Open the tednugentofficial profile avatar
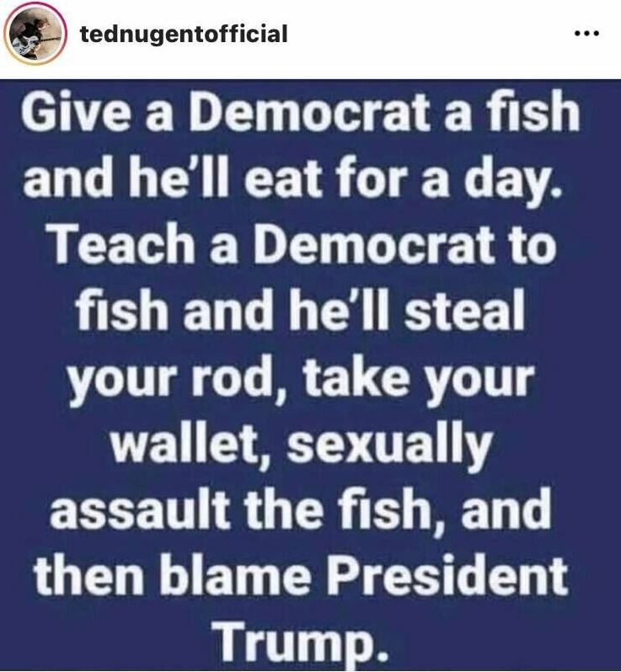 click(35, 33)
